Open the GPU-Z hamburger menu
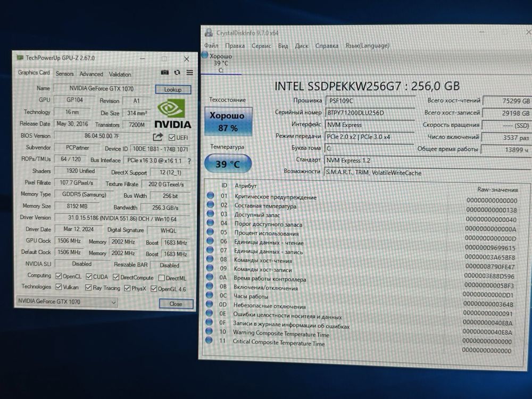This screenshot has height=399, width=532. click(190, 72)
